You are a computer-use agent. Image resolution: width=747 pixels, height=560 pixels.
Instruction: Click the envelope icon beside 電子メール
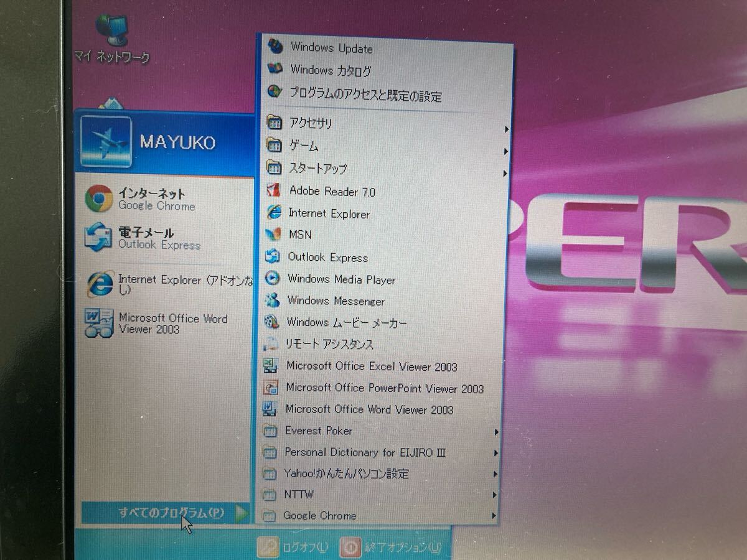pos(99,238)
